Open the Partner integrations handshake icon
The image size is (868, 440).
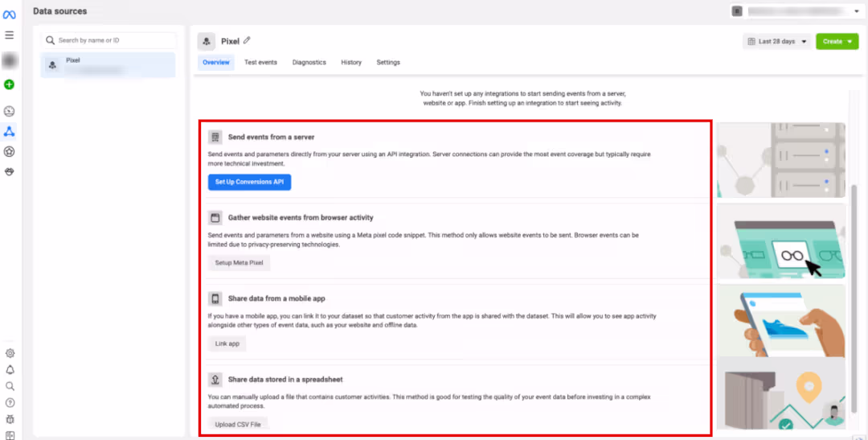9,172
